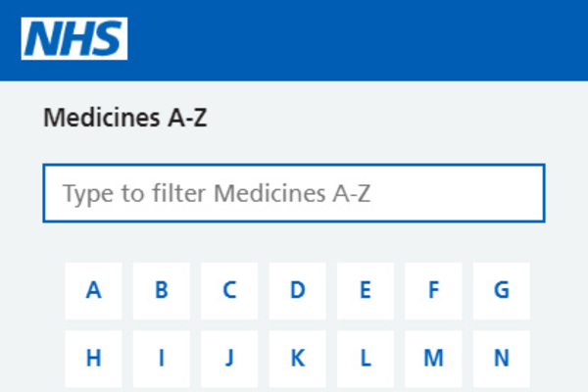The height and width of the screenshot is (392, 588).
Task: Click the letter G tile
Action: point(501,290)
